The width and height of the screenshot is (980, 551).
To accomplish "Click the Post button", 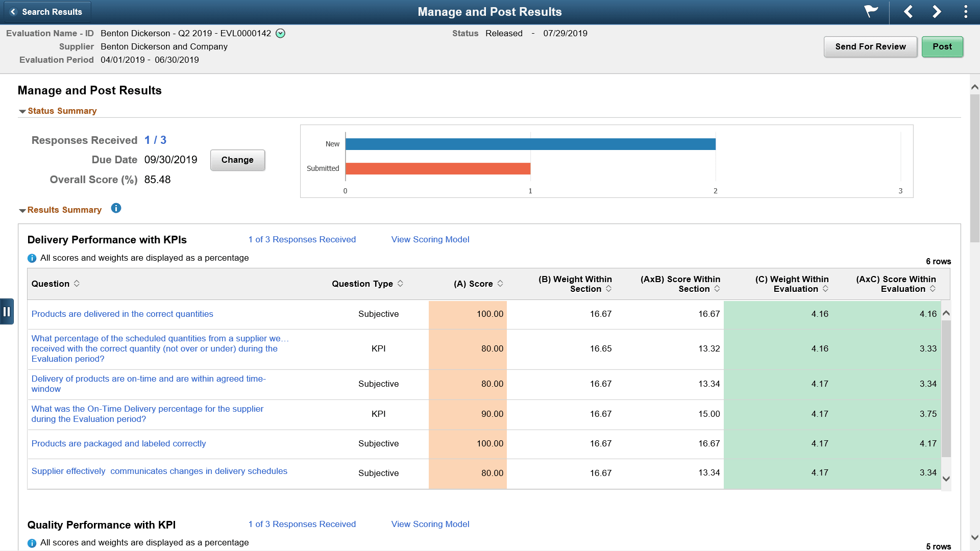I will point(942,46).
